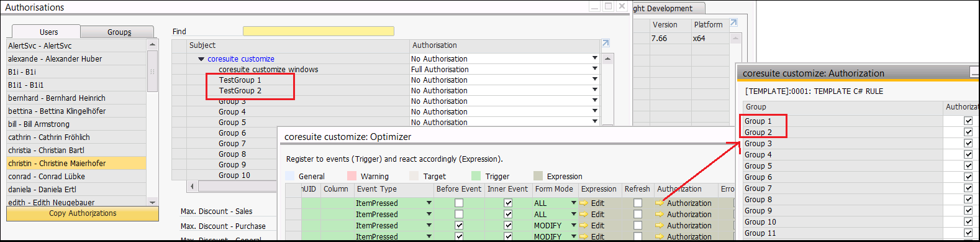
Task: Click the Form Mode column header
Action: tap(555, 189)
